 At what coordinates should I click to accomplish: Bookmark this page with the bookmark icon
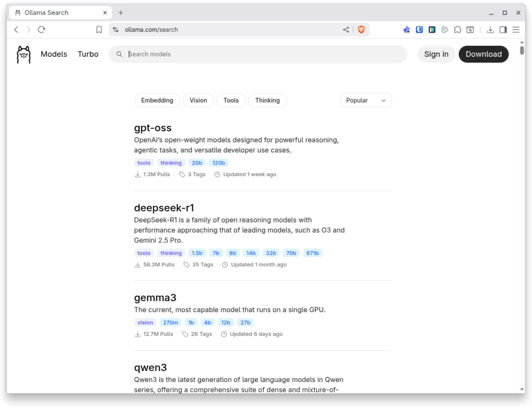point(99,30)
